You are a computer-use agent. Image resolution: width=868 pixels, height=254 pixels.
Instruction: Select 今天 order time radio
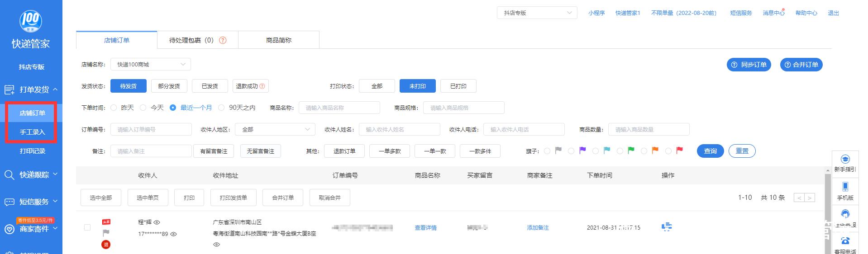point(143,108)
